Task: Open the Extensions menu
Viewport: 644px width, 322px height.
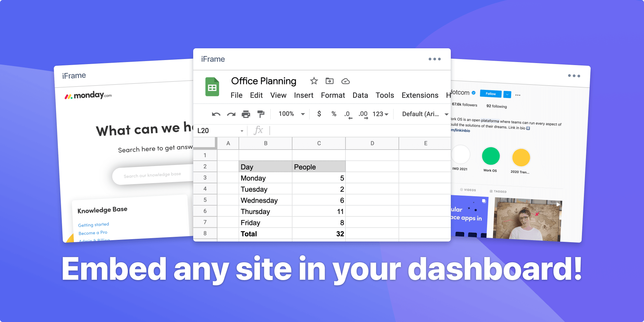Action: (x=420, y=95)
